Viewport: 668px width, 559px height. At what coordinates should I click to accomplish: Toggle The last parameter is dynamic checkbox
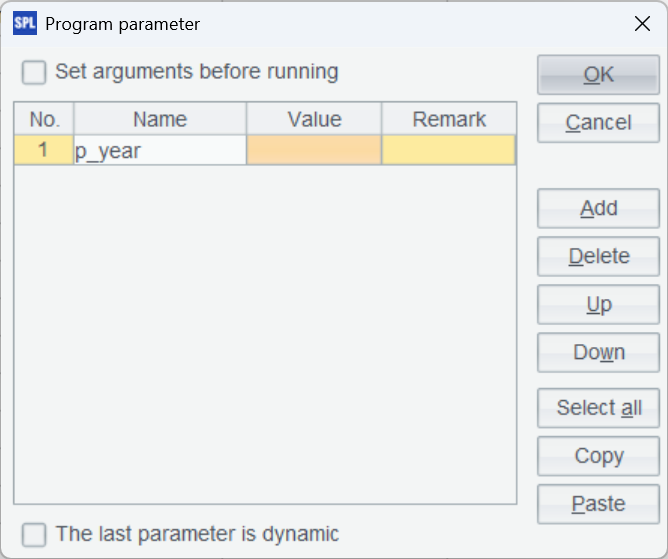(x=35, y=535)
